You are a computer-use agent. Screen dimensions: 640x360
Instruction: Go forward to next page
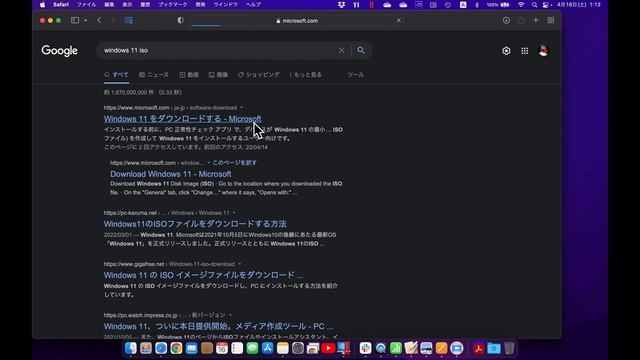(x=113, y=20)
